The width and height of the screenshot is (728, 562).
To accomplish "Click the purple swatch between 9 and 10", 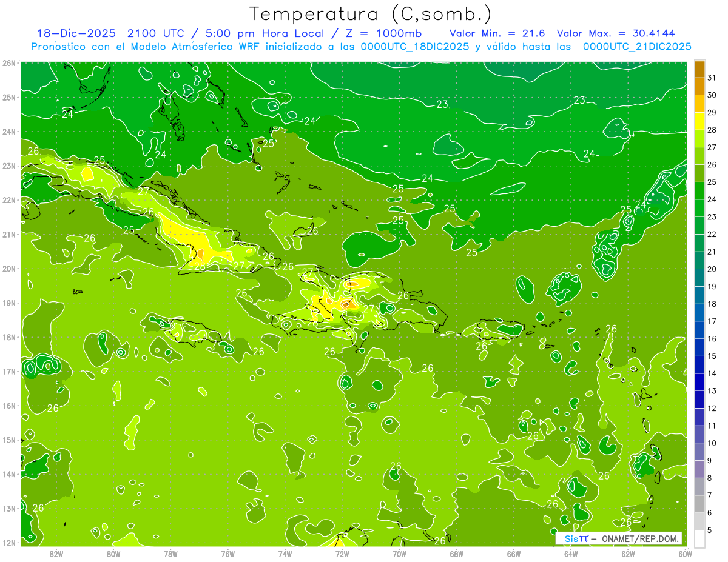I will (699, 452).
